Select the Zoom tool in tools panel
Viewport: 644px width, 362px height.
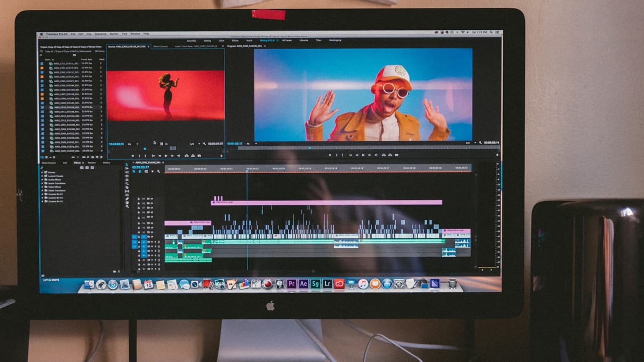(x=127, y=205)
